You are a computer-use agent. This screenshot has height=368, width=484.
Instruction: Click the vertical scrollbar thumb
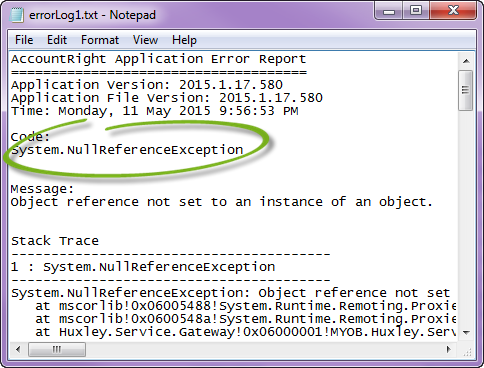(466, 90)
